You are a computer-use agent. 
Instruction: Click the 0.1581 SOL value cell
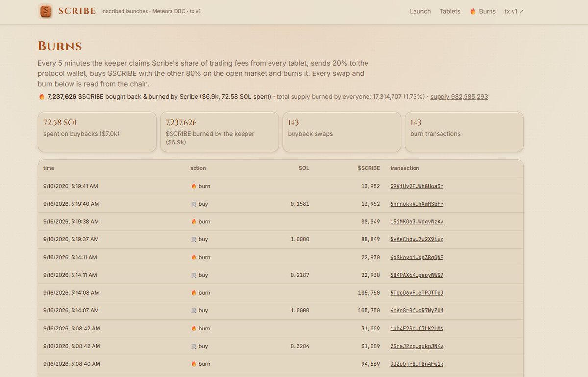tap(300, 204)
